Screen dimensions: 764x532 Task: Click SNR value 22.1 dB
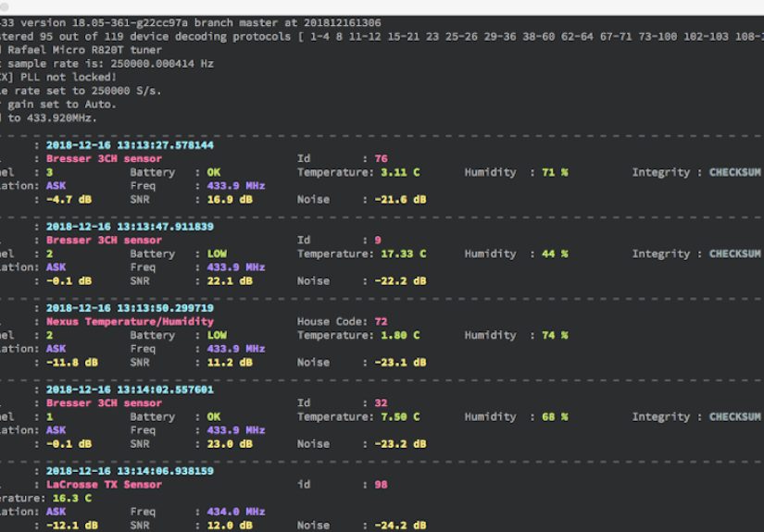click(x=230, y=281)
